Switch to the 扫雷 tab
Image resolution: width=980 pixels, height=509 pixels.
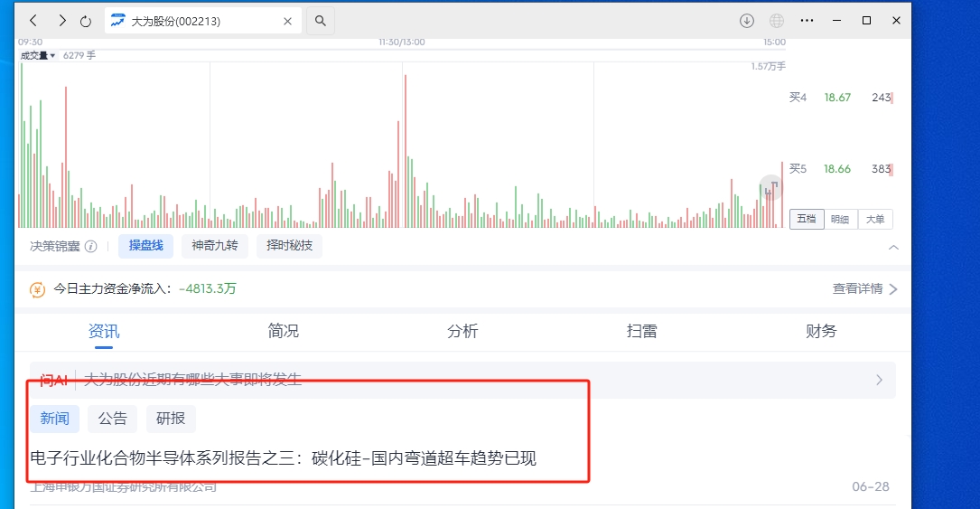pyautogui.click(x=642, y=331)
